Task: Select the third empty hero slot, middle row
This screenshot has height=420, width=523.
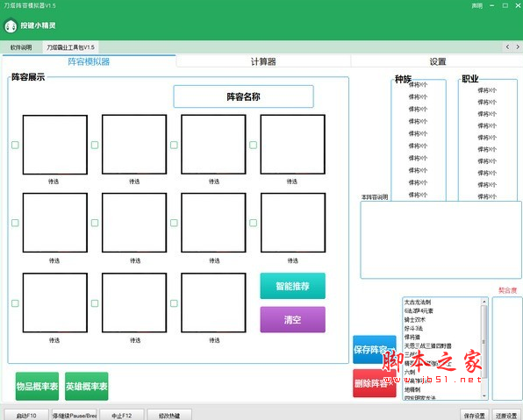Action: tap(213, 223)
